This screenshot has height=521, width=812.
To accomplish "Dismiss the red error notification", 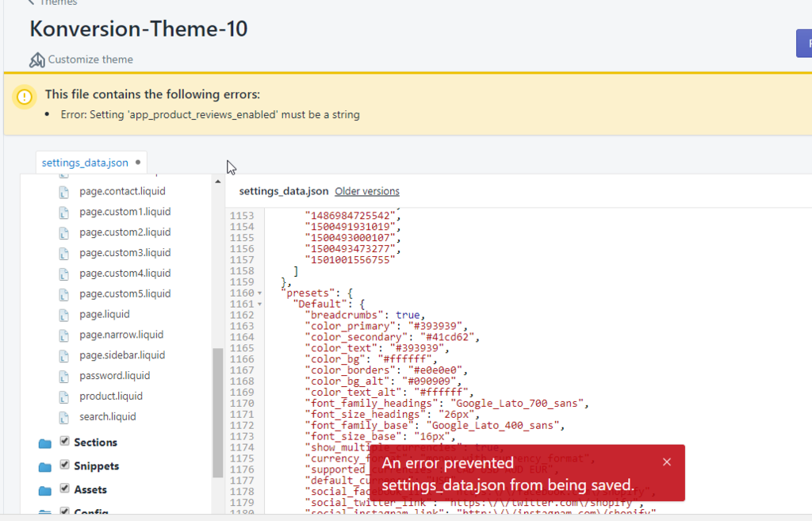I will (x=666, y=462).
